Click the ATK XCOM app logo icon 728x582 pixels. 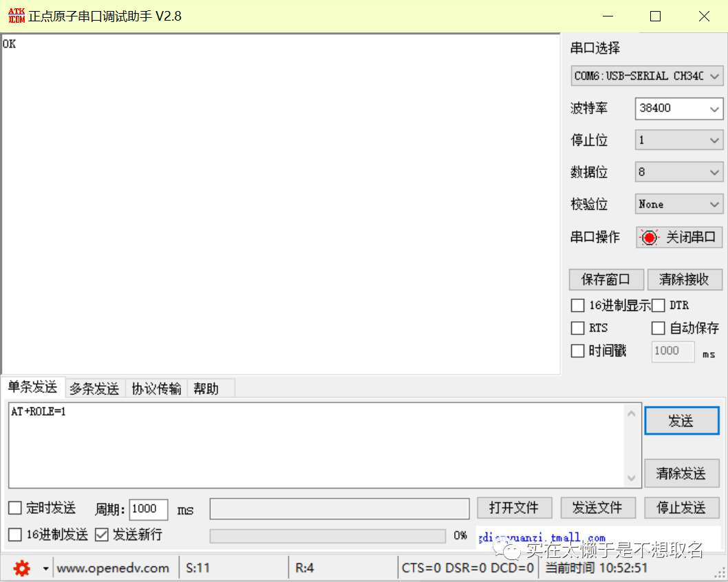click(x=16, y=16)
